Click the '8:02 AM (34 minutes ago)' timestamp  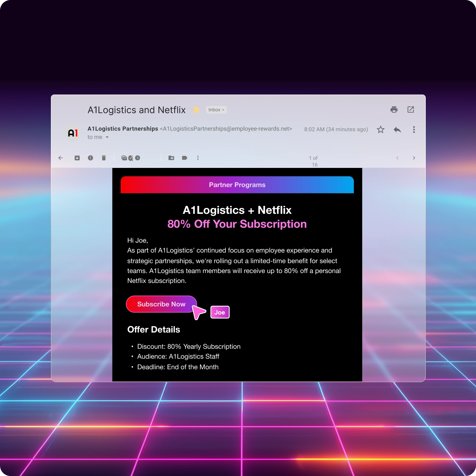tap(336, 129)
